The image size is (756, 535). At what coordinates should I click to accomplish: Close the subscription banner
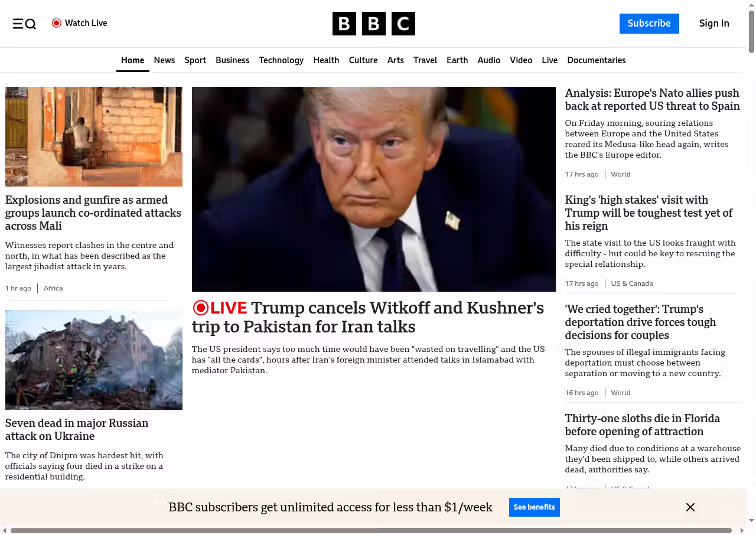point(690,507)
